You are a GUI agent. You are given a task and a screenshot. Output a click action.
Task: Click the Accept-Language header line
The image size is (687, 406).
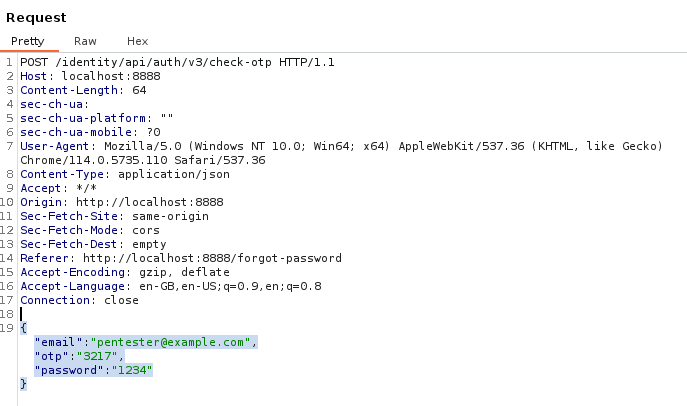[170, 286]
